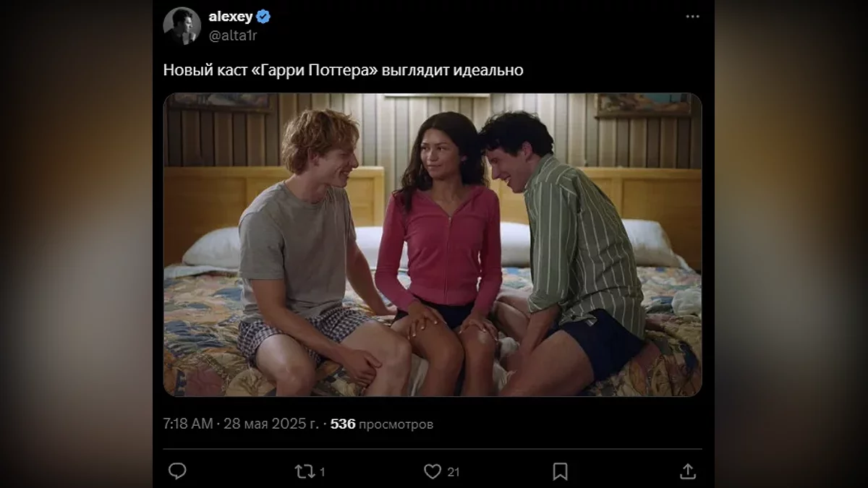This screenshot has height=488, width=868.
Task: Open the attached photo in viewer
Action: (433, 244)
